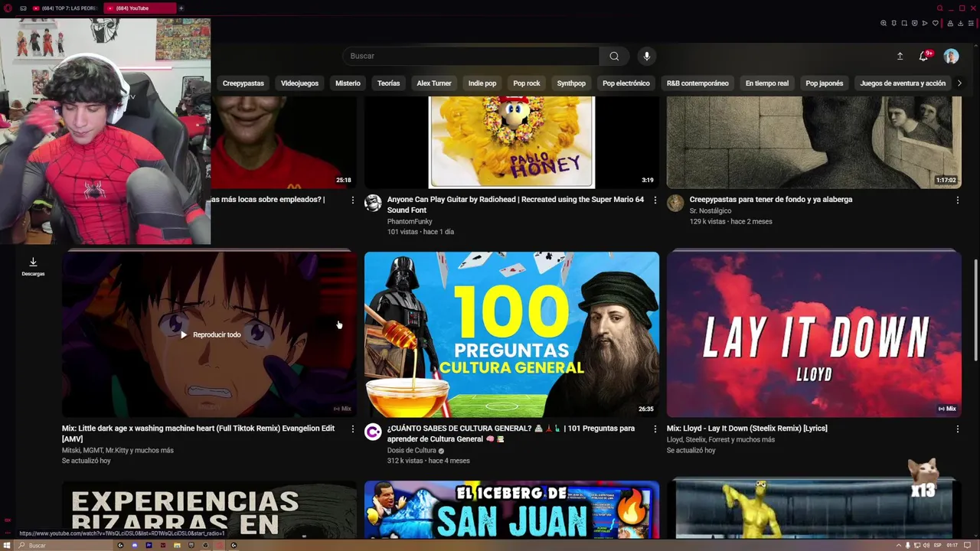Viewport: 980px width, 551px height.
Task: Open options menu for 100 Preguntas Cultura General video
Action: [x=655, y=429]
